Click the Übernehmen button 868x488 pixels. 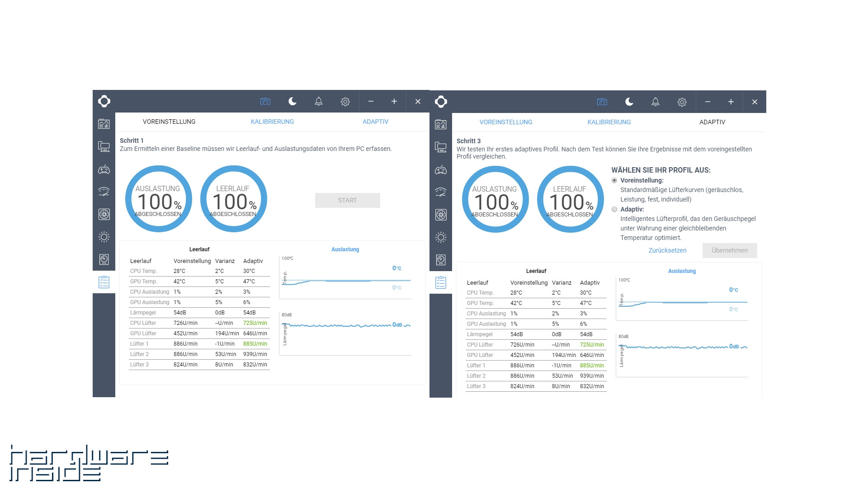(x=730, y=250)
